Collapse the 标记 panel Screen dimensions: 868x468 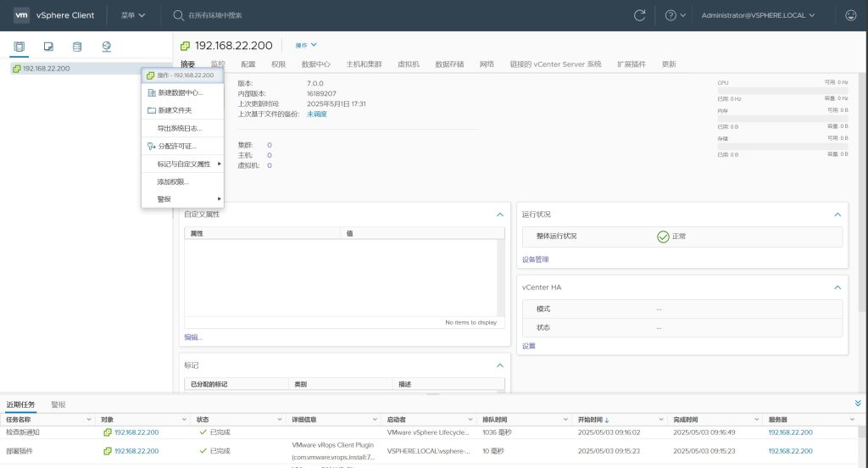point(500,365)
